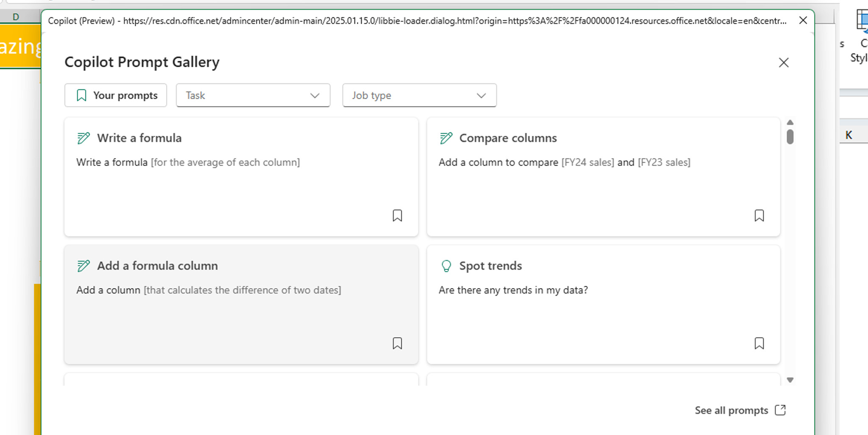
Task: Save the Write a formula prompt
Action: click(398, 216)
